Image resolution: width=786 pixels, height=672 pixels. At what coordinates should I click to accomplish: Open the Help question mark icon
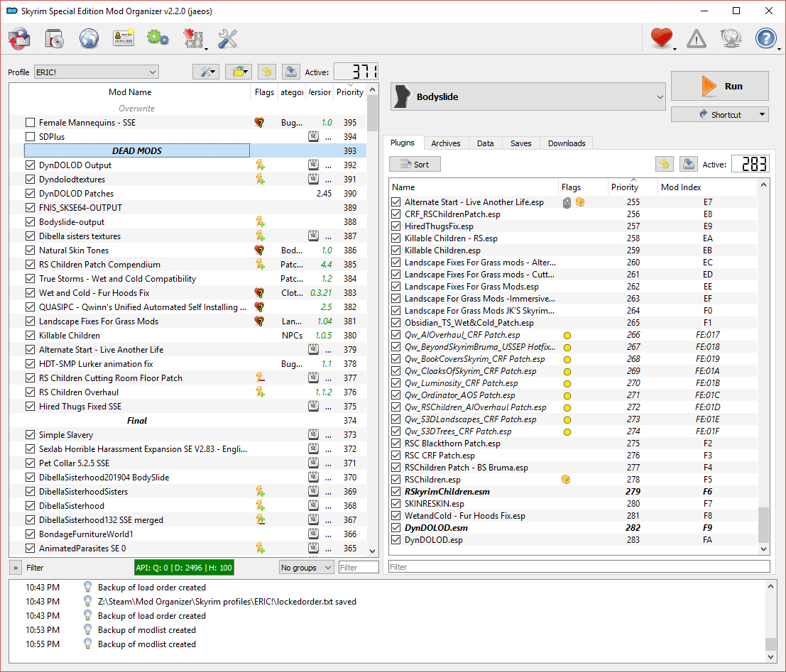pyautogui.click(x=765, y=38)
